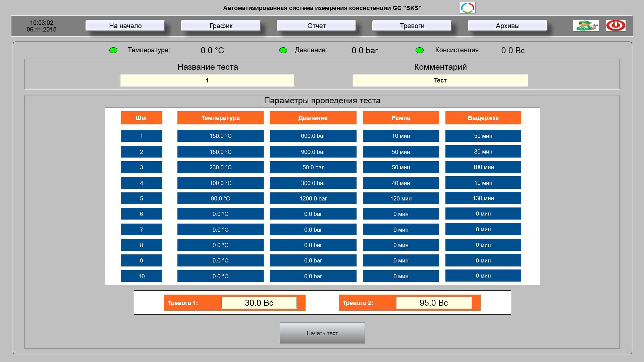Edit the Тревога 1 value 30.0 Bc

tap(259, 303)
